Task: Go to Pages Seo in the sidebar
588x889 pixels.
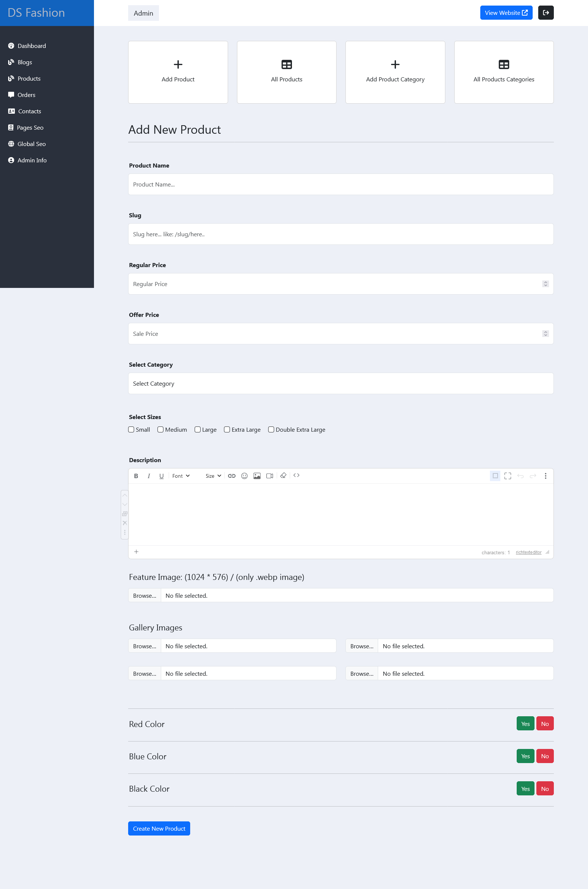Action: pos(30,127)
